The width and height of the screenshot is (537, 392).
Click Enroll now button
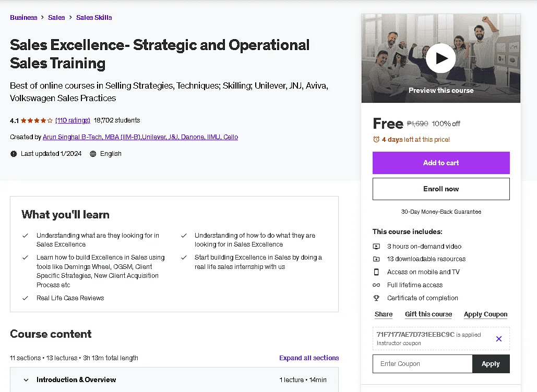tap(441, 189)
